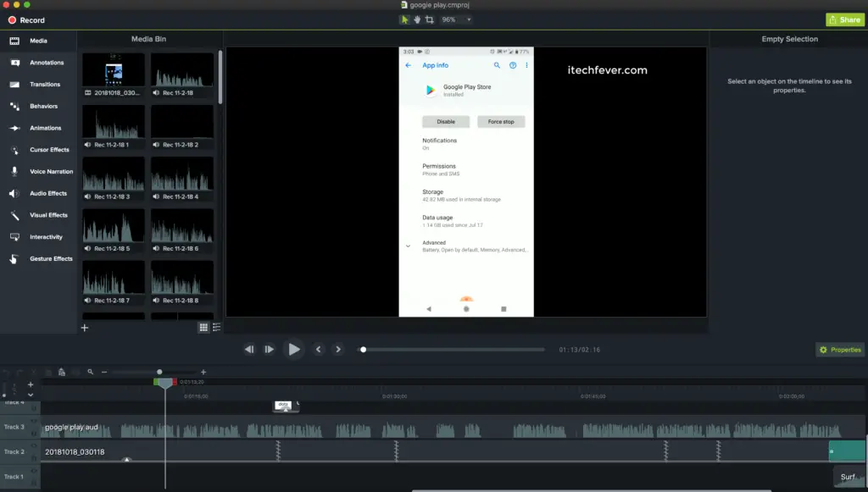This screenshot has width=868, height=492.
Task: Click the add track plus icon
Action: tap(31, 384)
